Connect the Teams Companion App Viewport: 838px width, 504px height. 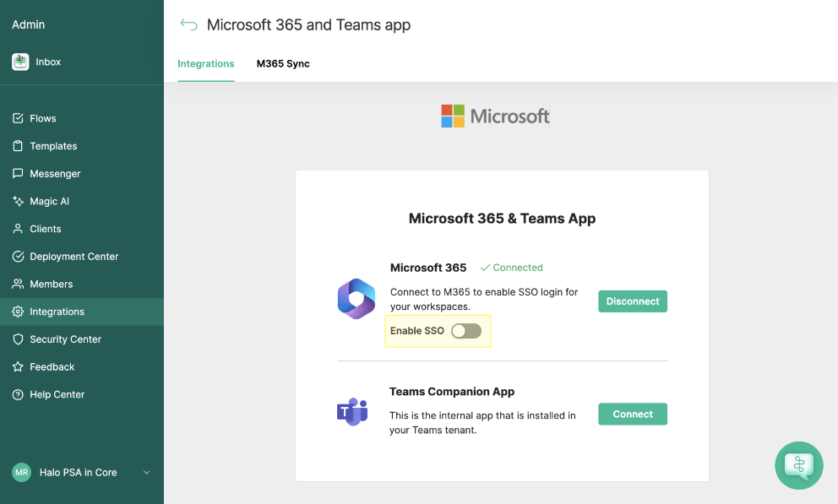(x=632, y=414)
